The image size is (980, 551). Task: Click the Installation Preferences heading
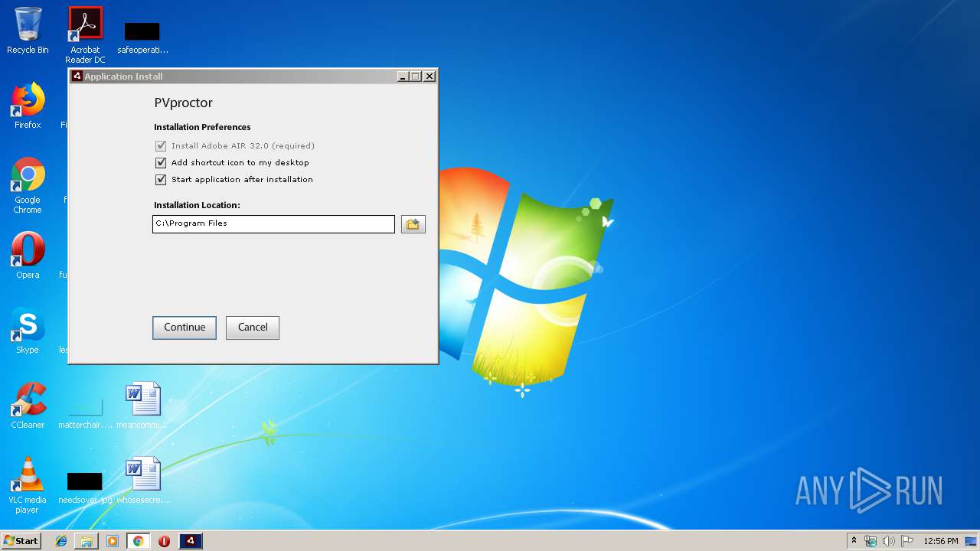point(202,127)
